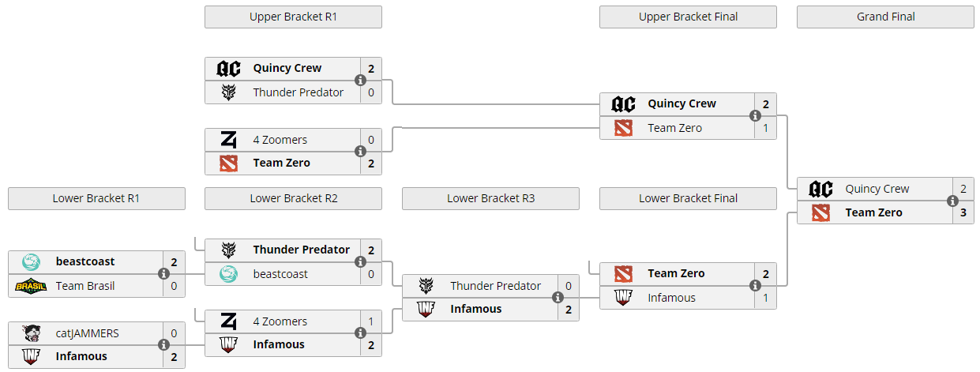Open Team Zero in Grand Final
The image size is (980, 372).
click(873, 212)
